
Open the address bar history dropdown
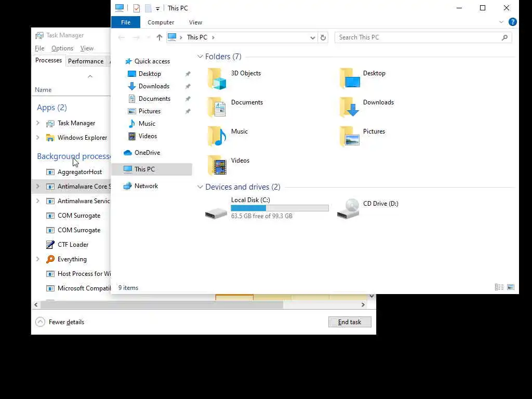click(312, 37)
